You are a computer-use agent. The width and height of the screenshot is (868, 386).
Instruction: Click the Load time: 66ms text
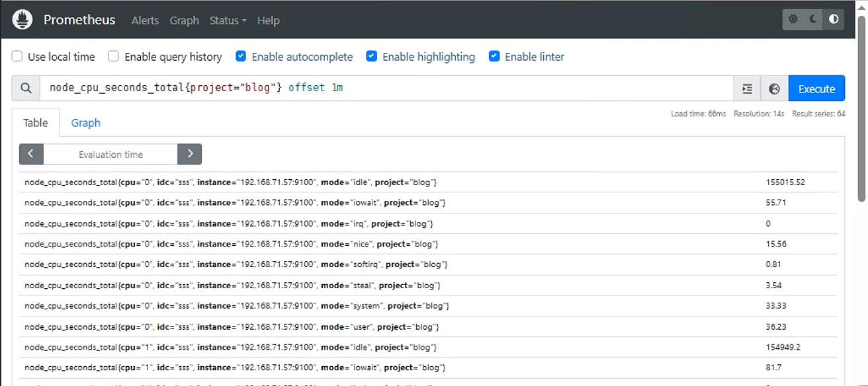pyautogui.click(x=698, y=114)
